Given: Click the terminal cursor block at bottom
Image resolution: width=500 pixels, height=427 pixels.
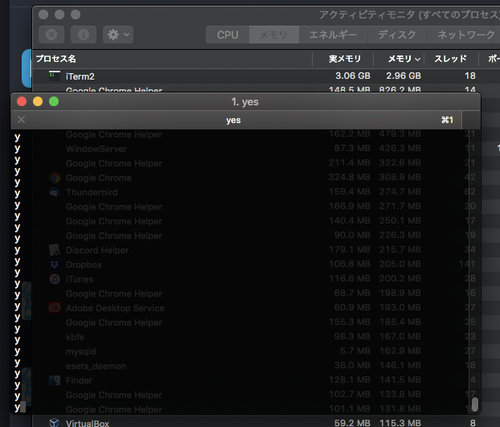Looking at the screenshot, I should pyautogui.click(x=23, y=407).
